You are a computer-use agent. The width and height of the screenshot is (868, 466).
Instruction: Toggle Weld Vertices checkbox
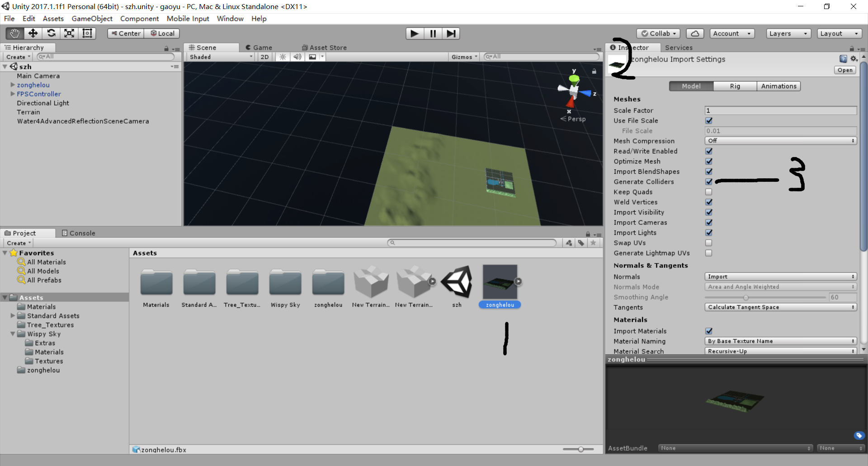click(x=709, y=202)
